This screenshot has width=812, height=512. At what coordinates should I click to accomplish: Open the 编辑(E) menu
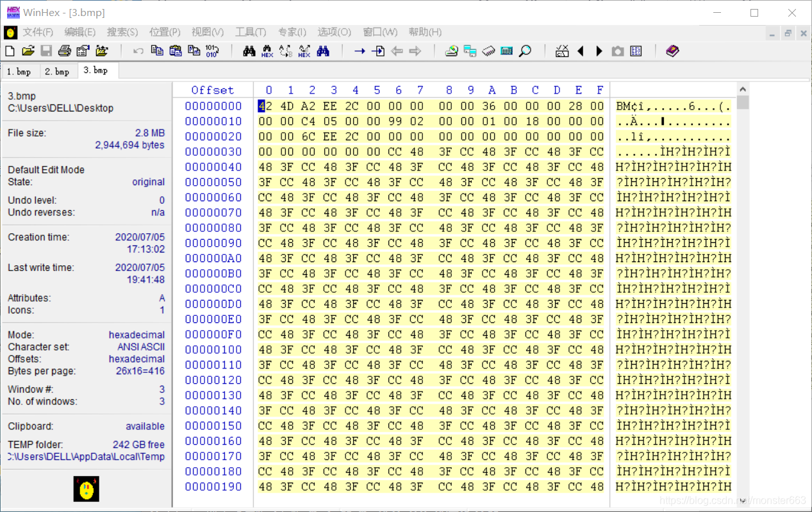(80, 32)
